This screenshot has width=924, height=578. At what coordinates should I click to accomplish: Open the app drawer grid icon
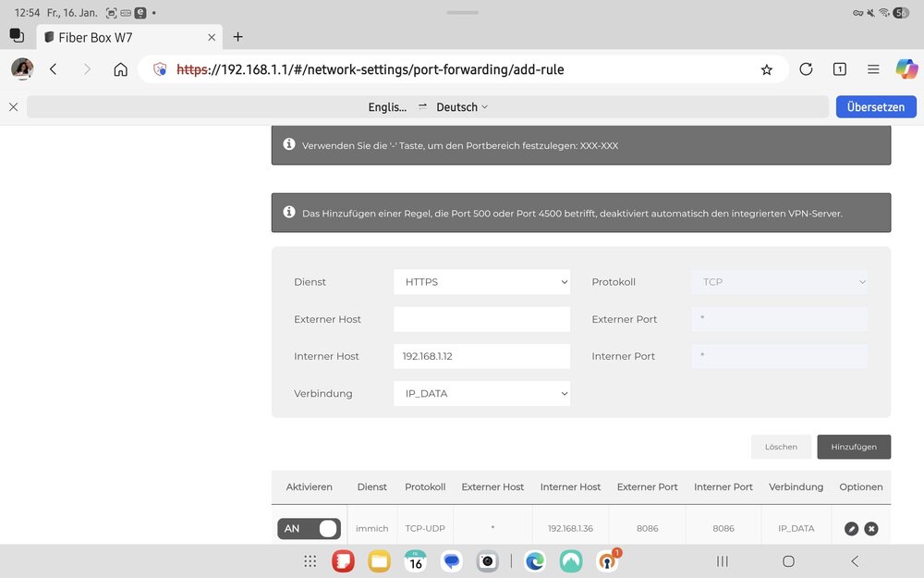pyautogui.click(x=310, y=561)
